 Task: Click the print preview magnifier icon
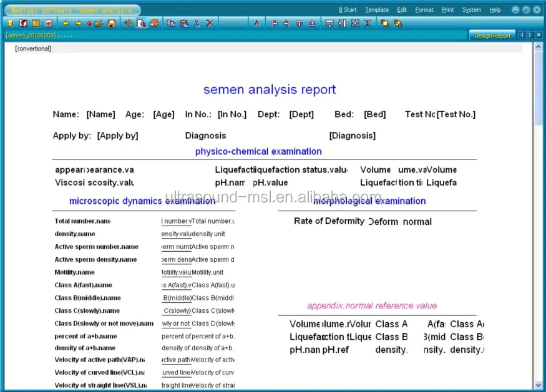pos(142,23)
